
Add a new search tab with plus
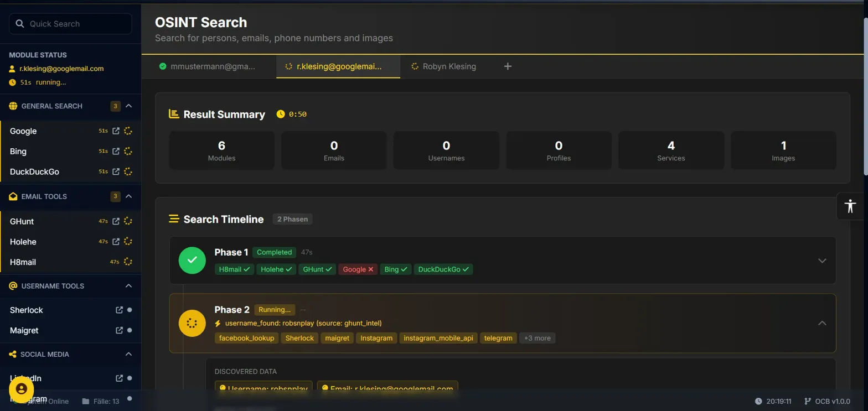coord(508,66)
